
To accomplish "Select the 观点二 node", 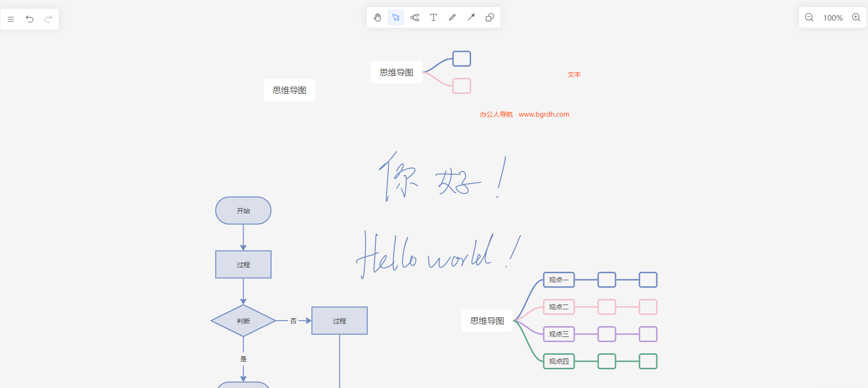I will click(x=559, y=307).
